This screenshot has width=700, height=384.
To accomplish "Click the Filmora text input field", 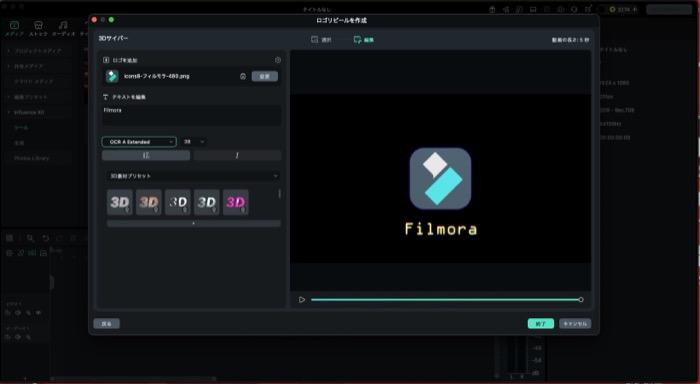I will (x=192, y=115).
